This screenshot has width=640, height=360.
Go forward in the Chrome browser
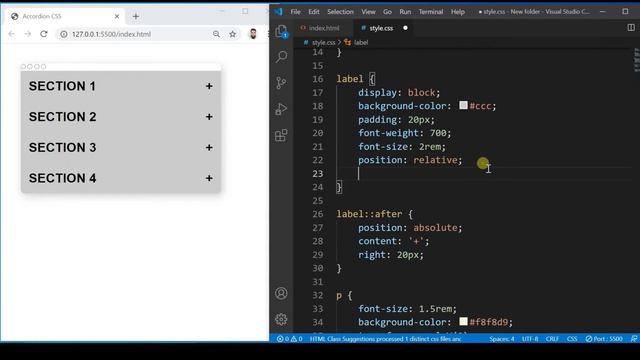click(27, 34)
